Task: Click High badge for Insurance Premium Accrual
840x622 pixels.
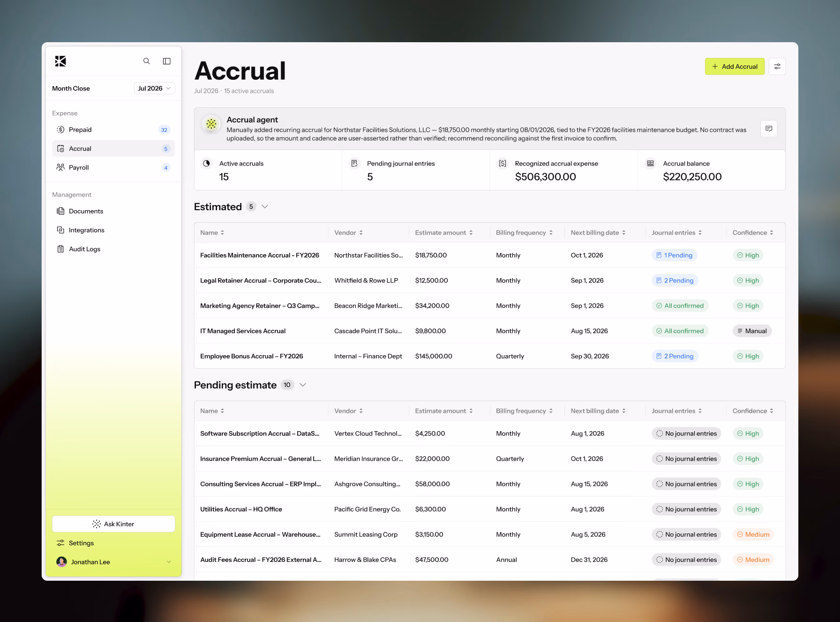Action: [x=748, y=459]
